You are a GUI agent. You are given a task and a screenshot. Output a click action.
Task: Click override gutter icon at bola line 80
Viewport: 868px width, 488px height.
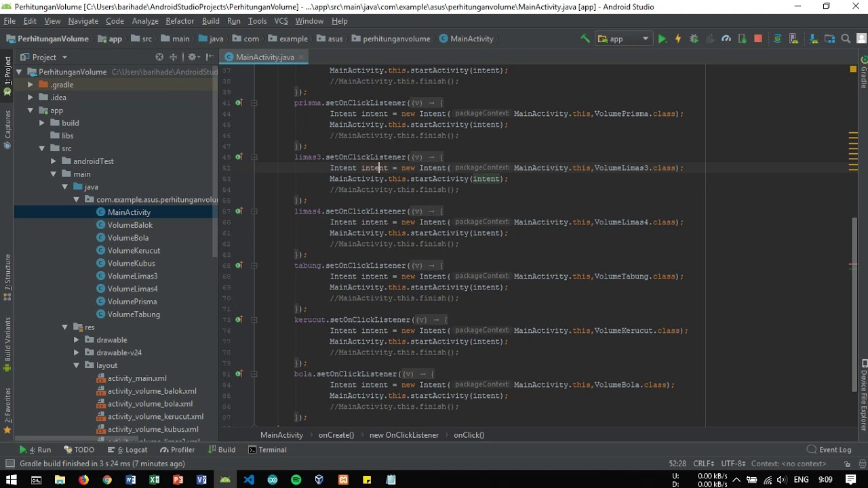(239, 374)
